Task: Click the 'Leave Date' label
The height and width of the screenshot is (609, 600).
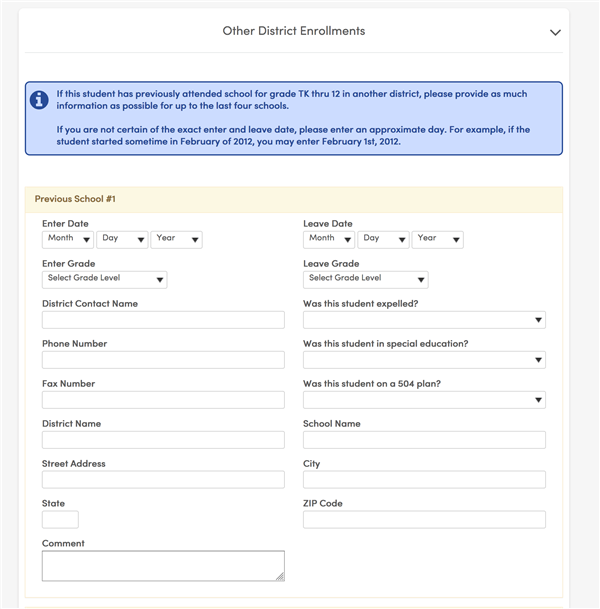Action: 328,224
